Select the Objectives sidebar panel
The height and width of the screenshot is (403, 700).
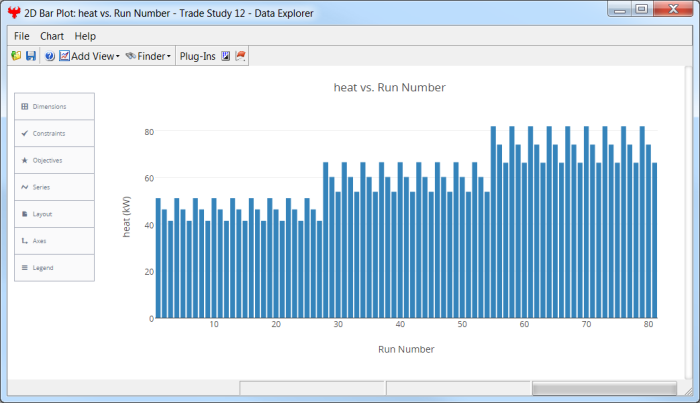pyautogui.click(x=55, y=160)
